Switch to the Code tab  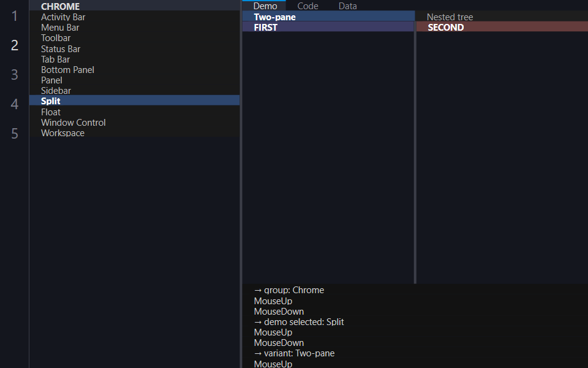point(307,6)
